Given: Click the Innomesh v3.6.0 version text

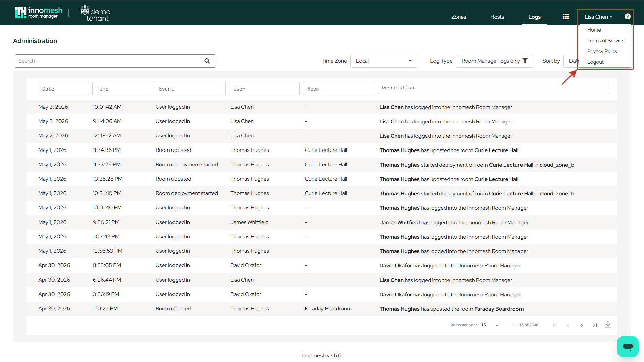Looking at the screenshot, I should [x=321, y=356].
